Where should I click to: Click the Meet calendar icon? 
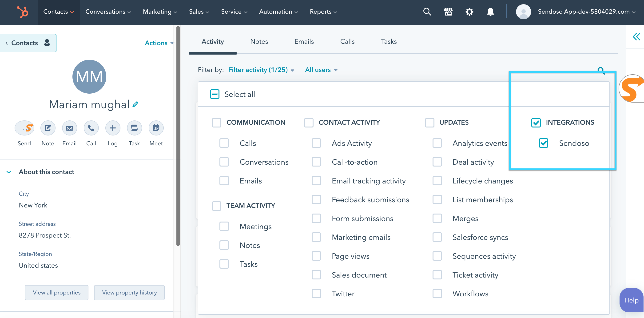156,128
